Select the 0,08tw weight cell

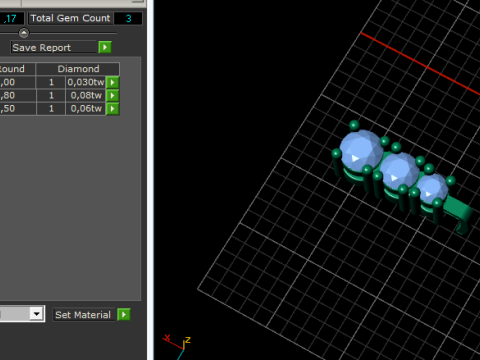coord(86,96)
